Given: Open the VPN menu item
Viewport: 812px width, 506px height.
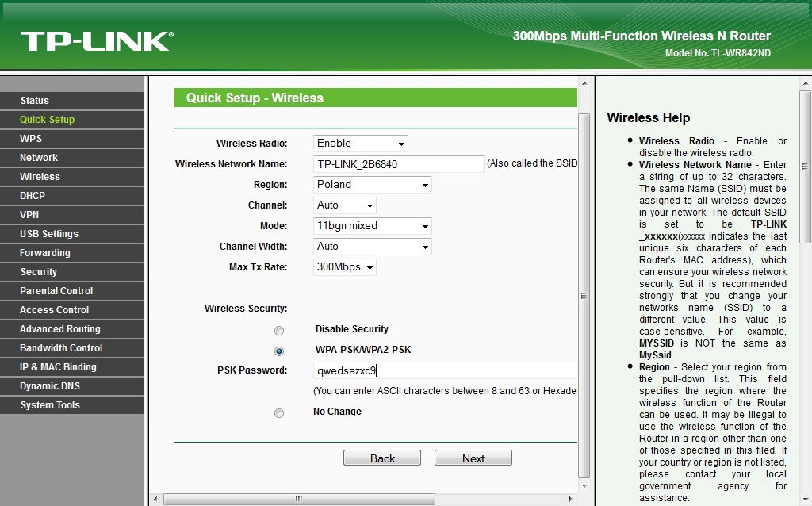Looking at the screenshot, I should [x=72, y=215].
